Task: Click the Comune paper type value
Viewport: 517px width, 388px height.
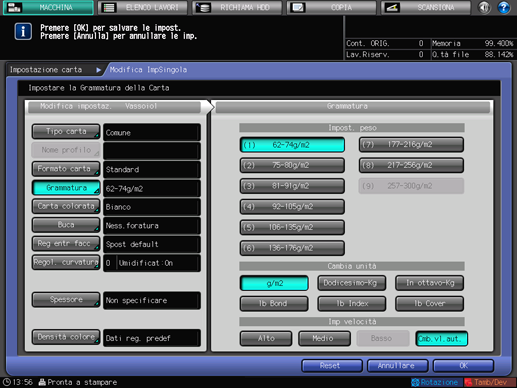Action: (152, 132)
